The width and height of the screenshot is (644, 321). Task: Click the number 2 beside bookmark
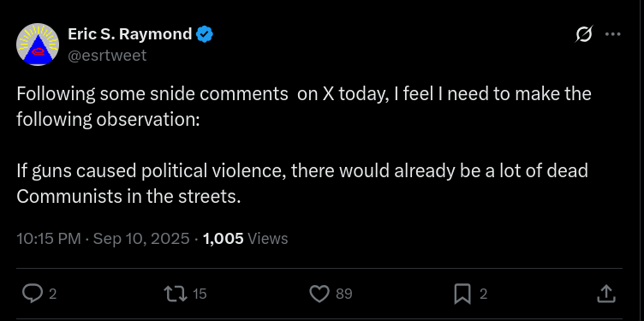pyautogui.click(x=483, y=294)
